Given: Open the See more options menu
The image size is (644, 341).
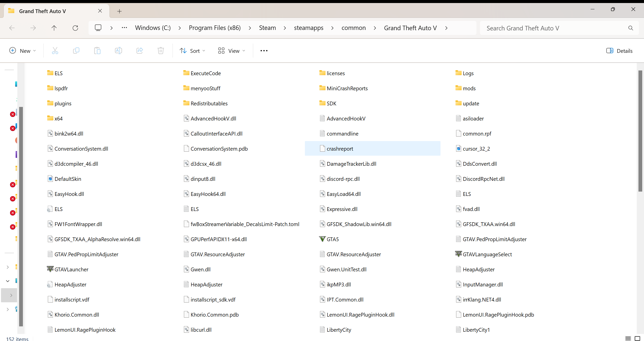Looking at the screenshot, I should click(264, 51).
